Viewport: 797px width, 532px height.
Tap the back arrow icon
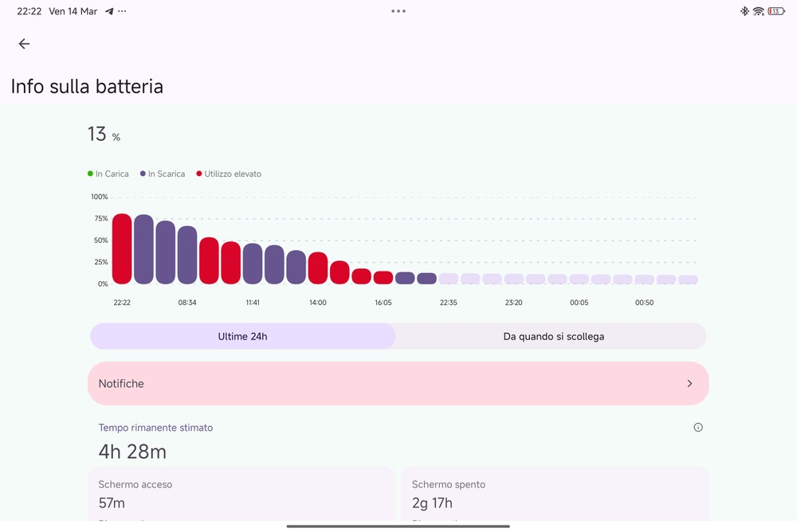pos(24,44)
